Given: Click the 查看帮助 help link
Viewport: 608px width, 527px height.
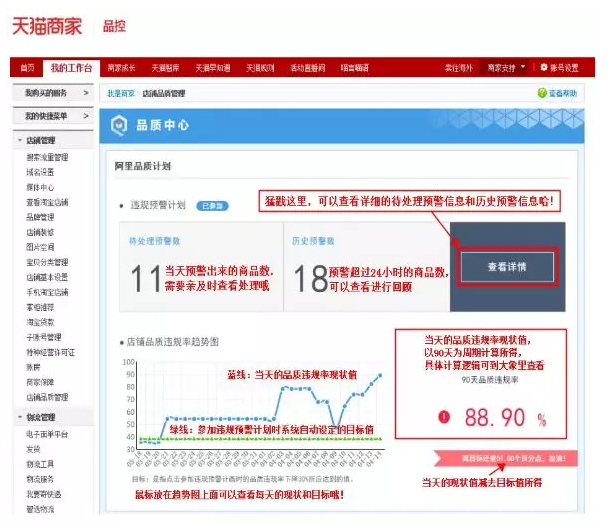Looking at the screenshot, I should [563, 93].
